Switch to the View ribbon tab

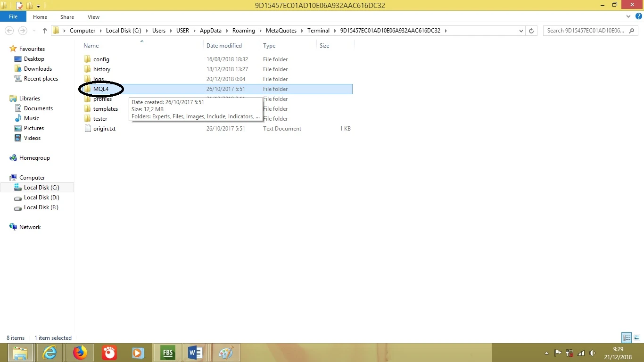[x=93, y=17]
